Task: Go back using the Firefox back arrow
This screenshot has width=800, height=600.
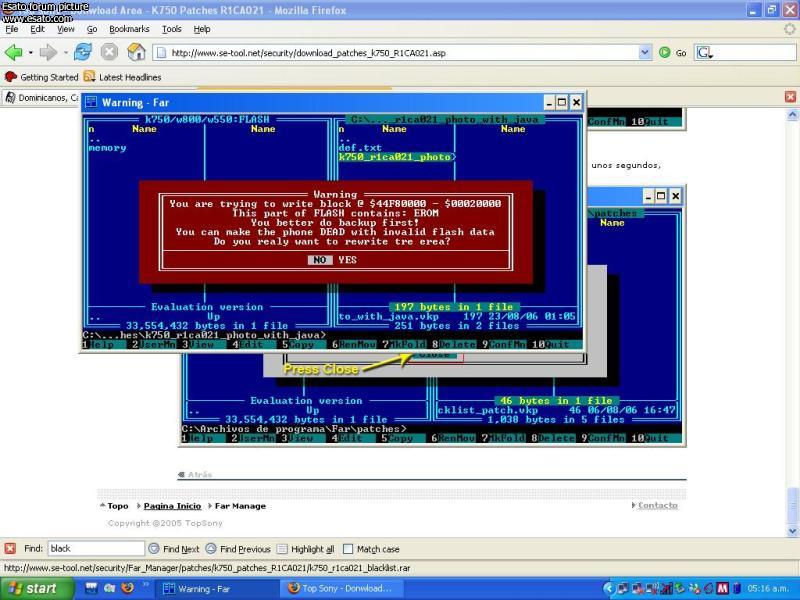Action: pos(14,52)
